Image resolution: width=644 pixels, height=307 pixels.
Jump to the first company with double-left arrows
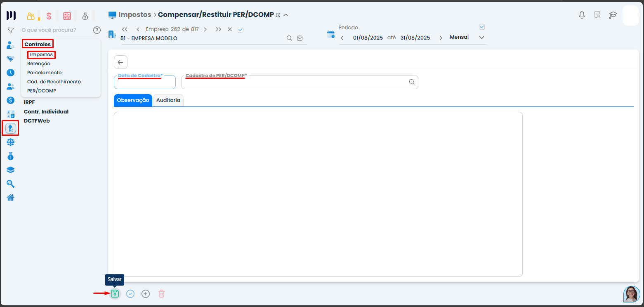(125, 29)
